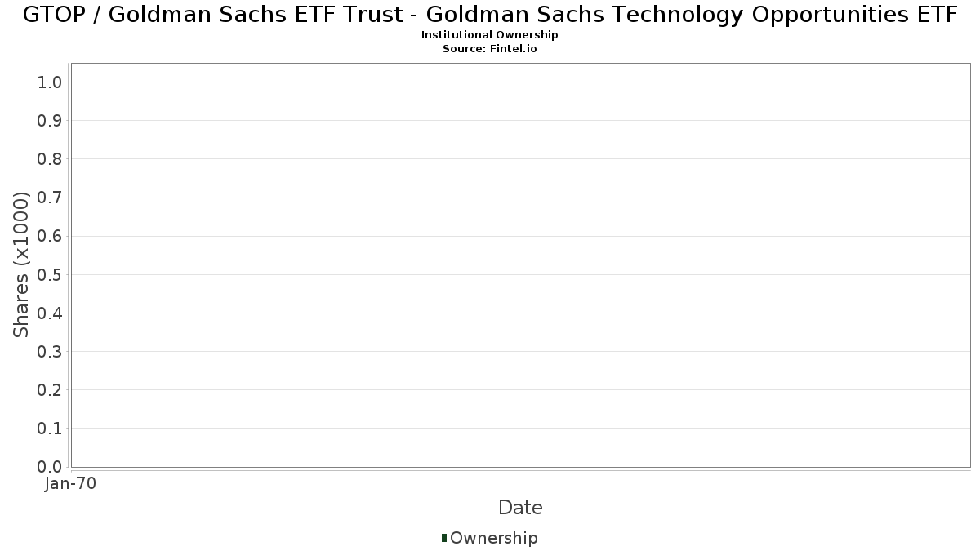
Task: Toggle the Ownership series legend label
Action: [493, 538]
